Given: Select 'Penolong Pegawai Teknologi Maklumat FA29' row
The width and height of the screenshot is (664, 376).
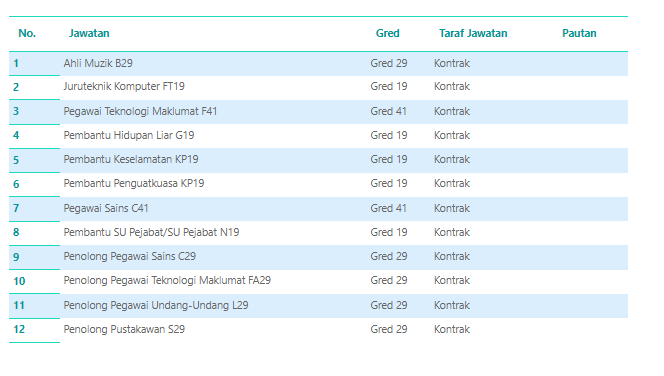Looking at the screenshot, I should (x=318, y=281).
